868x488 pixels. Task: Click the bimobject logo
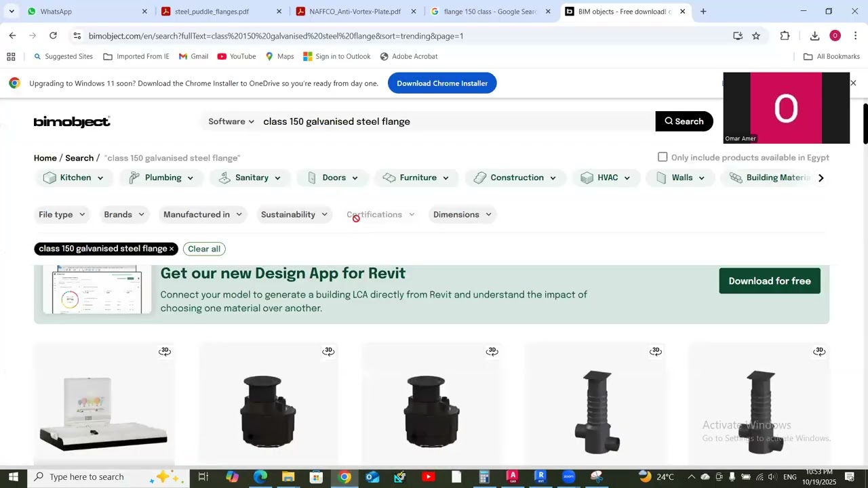click(72, 121)
